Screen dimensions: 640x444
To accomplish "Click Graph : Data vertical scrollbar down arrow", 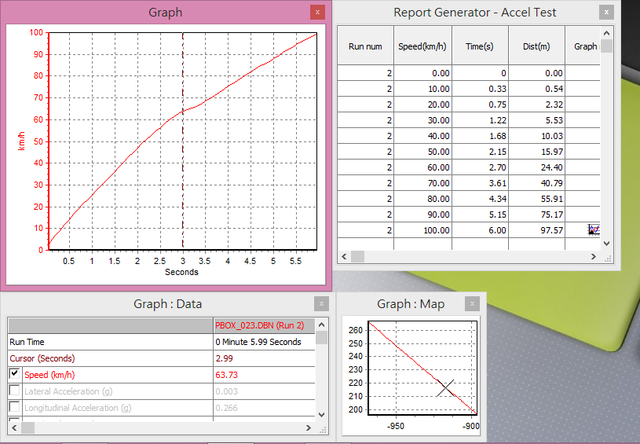I will coord(322,415).
